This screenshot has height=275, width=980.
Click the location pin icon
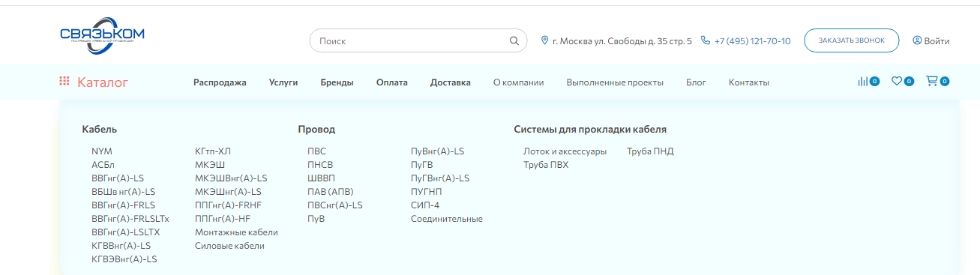coord(545,40)
